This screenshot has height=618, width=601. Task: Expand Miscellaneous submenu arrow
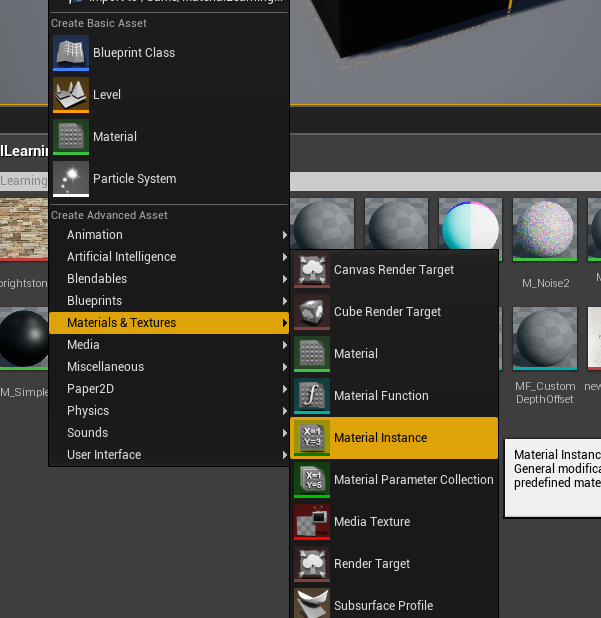click(285, 367)
